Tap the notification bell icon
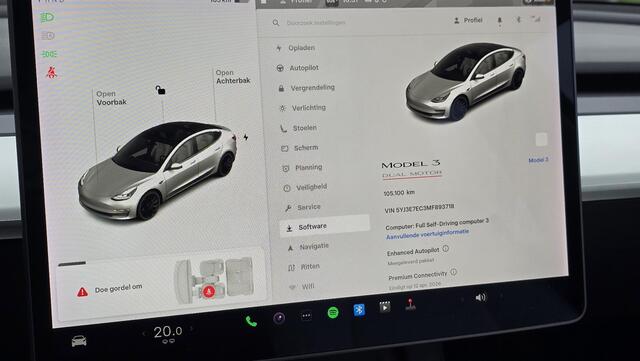Image resolution: width=640 pixels, height=361 pixels. coord(499,20)
